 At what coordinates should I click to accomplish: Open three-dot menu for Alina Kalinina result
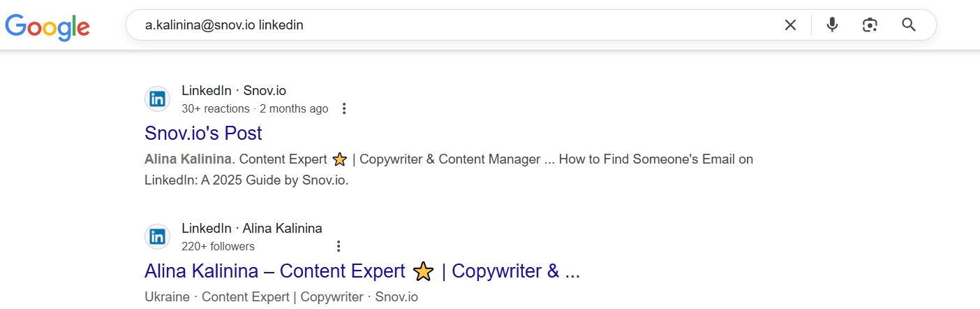coord(339,246)
